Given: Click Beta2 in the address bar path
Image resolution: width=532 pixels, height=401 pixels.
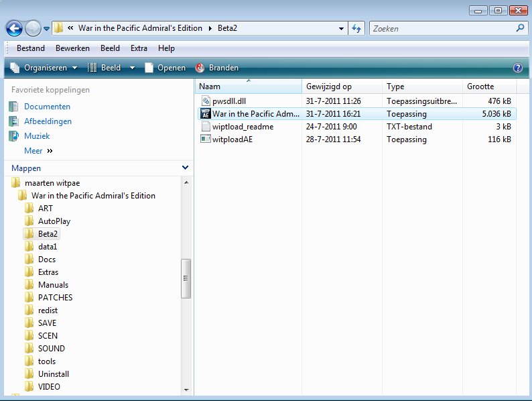Looking at the screenshot, I should point(227,28).
